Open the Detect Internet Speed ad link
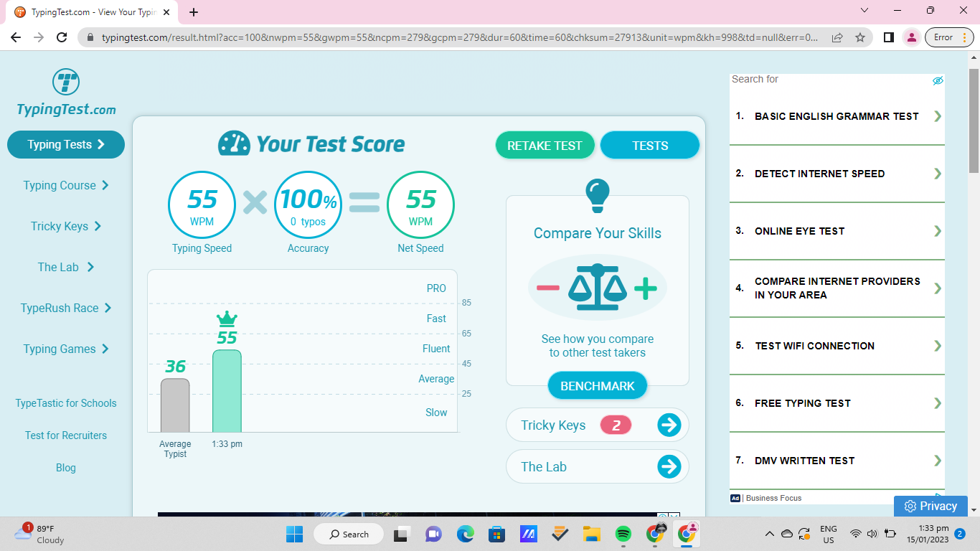Screen dimensions: 980x551 819,174
